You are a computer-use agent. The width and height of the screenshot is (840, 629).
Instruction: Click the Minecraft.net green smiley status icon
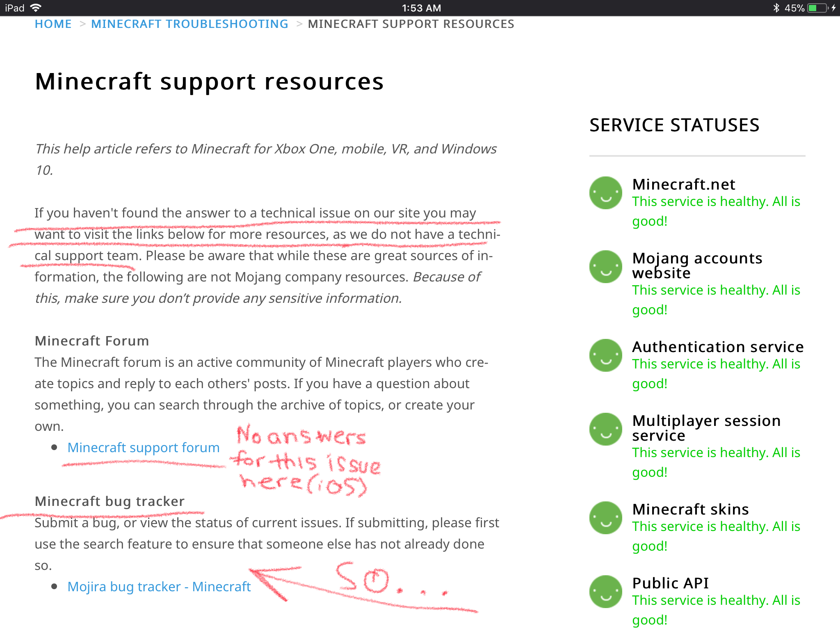click(605, 193)
